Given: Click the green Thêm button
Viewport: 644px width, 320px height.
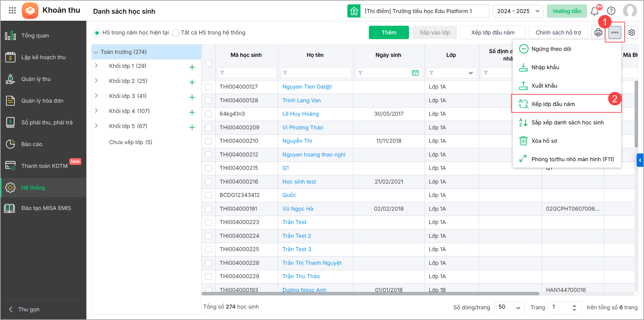Looking at the screenshot, I should pyautogui.click(x=389, y=32).
